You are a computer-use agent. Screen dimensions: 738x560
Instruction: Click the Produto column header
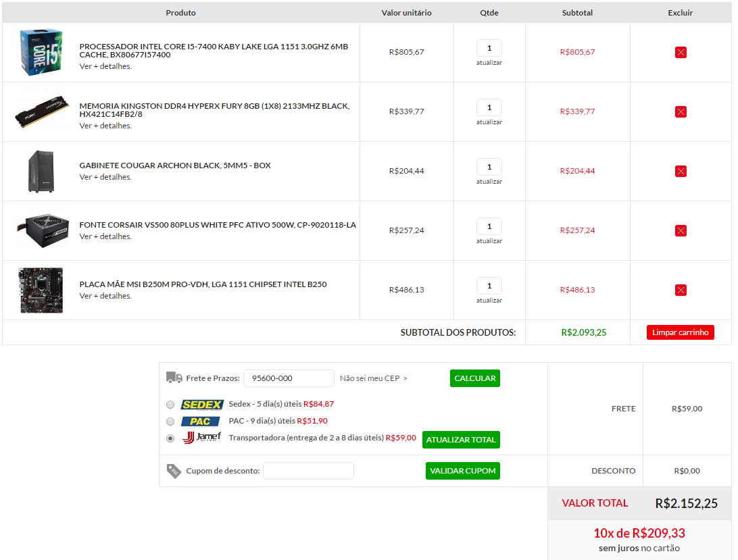[x=180, y=13]
